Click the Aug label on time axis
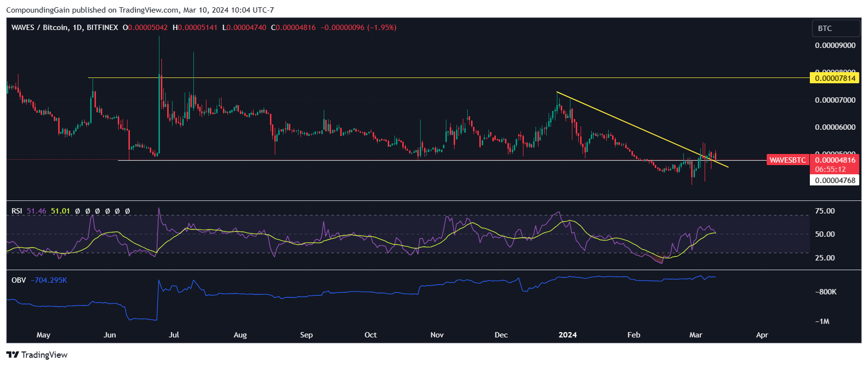 [240, 335]
